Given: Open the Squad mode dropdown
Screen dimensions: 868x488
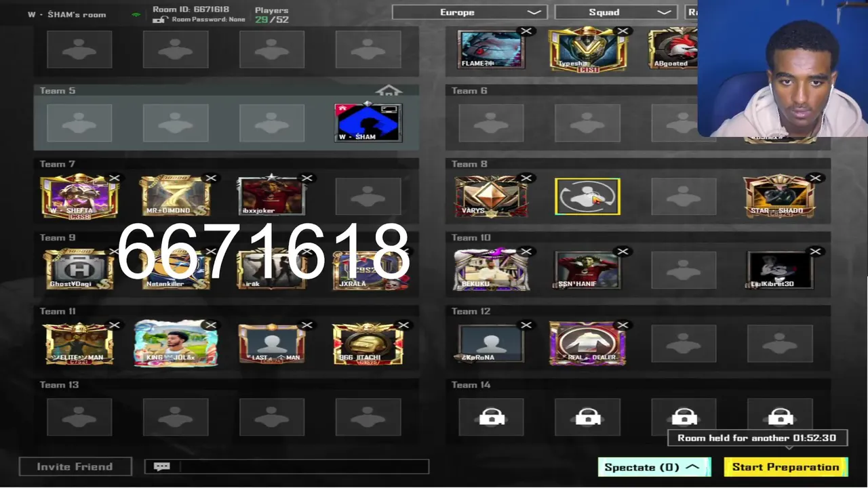Looking at the screenshot, I should [616, 12].
